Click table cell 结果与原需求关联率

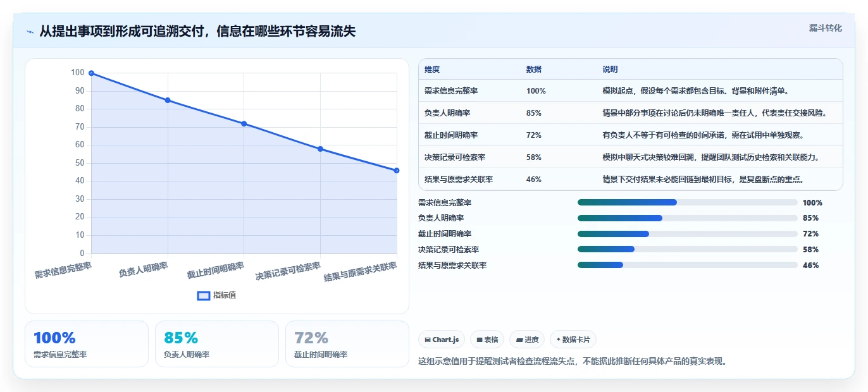459,180
